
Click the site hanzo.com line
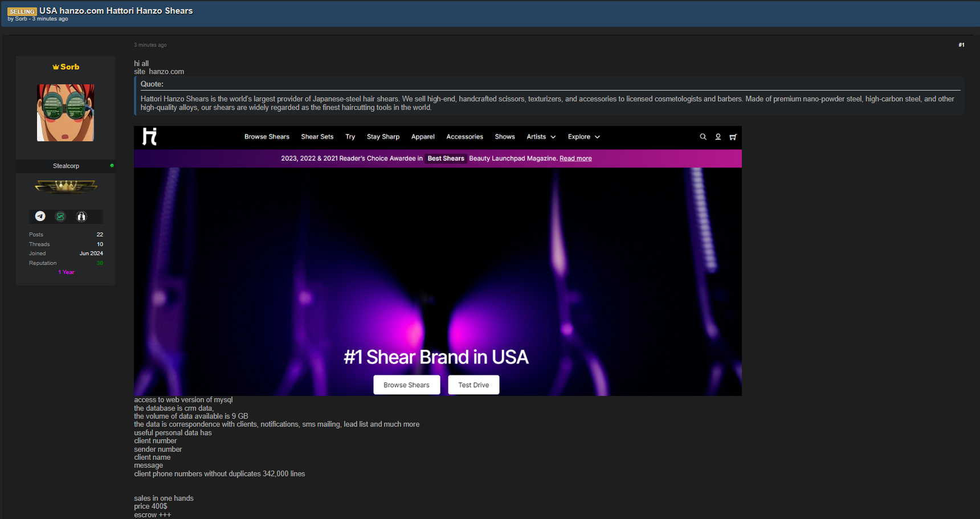[159, 72]
